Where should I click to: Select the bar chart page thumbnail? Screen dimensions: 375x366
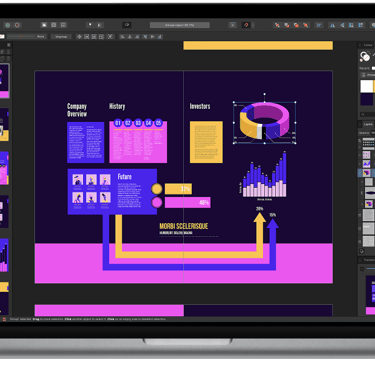click(4, 255)
